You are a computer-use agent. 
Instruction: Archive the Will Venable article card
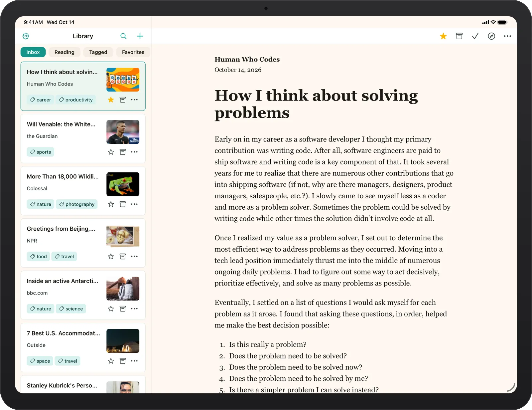coord(123,152)
